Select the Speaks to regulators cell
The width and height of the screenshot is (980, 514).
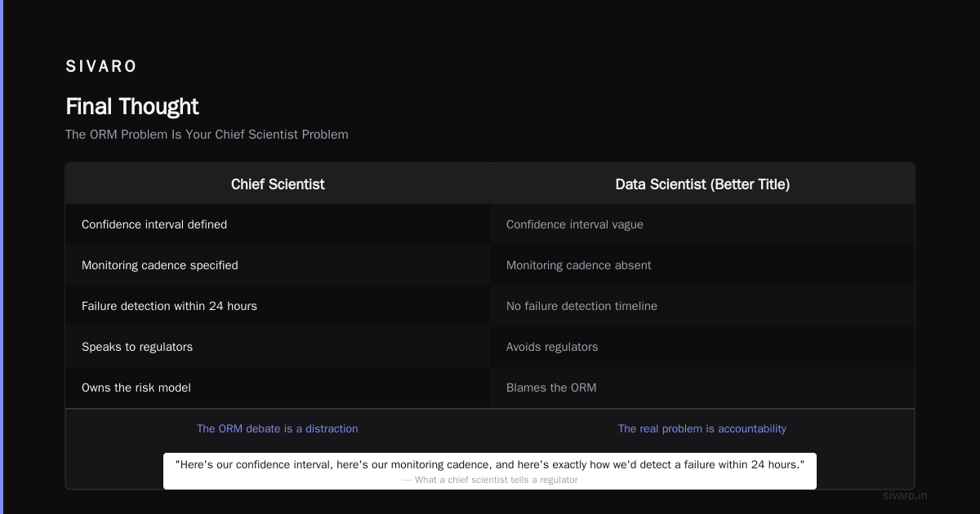278,347
